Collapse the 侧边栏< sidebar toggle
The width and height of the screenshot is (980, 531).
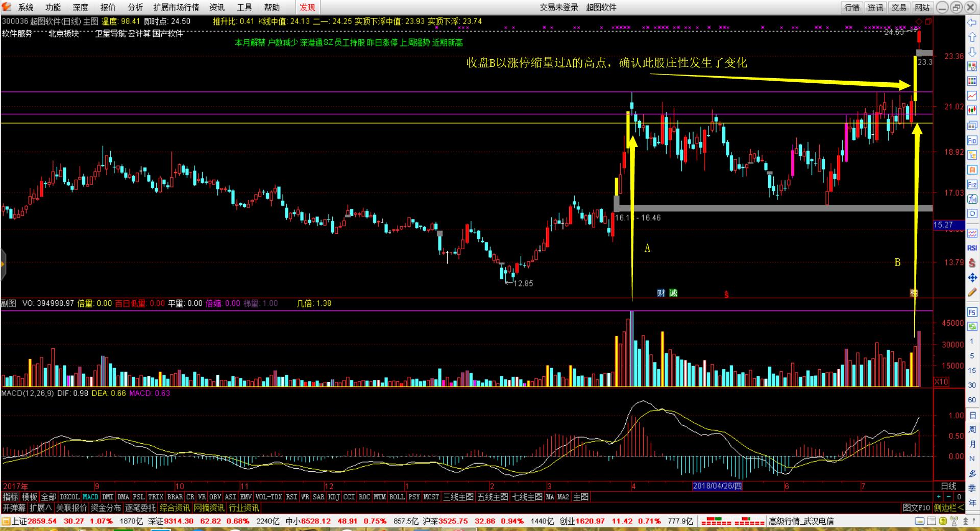coord(949,508)
